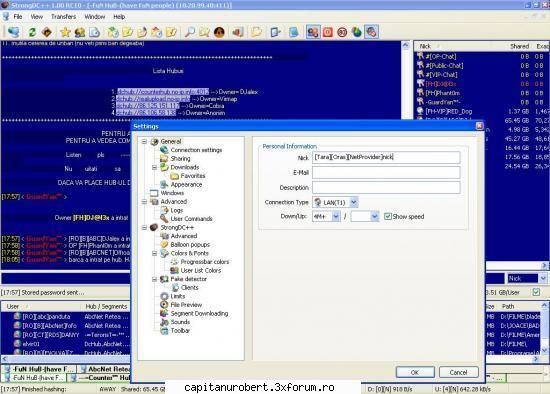The height and width of the screenshot is (394, 550).
Task: Click the round red 80 limiter icon
Action: [342, 32]
